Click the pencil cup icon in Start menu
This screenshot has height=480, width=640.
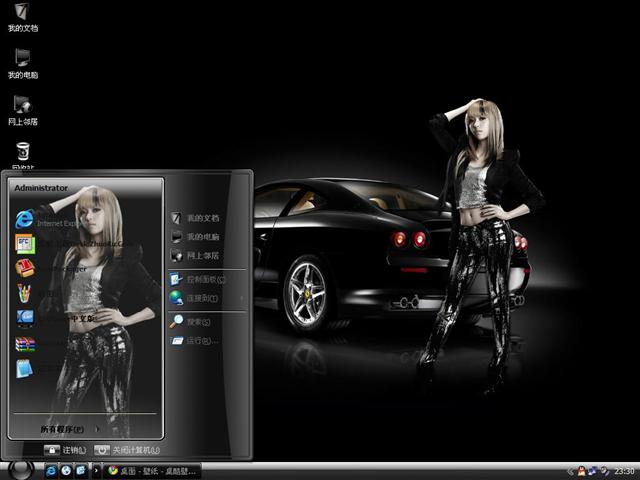[x=26, y=294]
